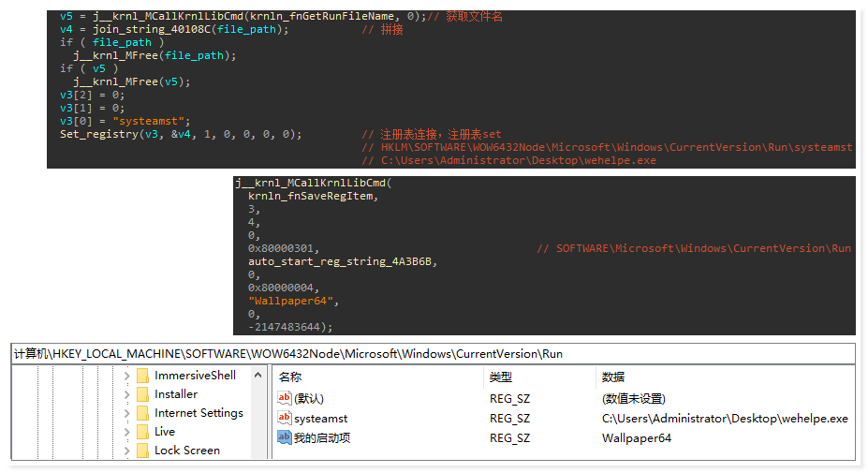Image resolution: width=868 pixels, height=473 pixels.
Task: Click the Live key folder icon
Action: [142, 432]
